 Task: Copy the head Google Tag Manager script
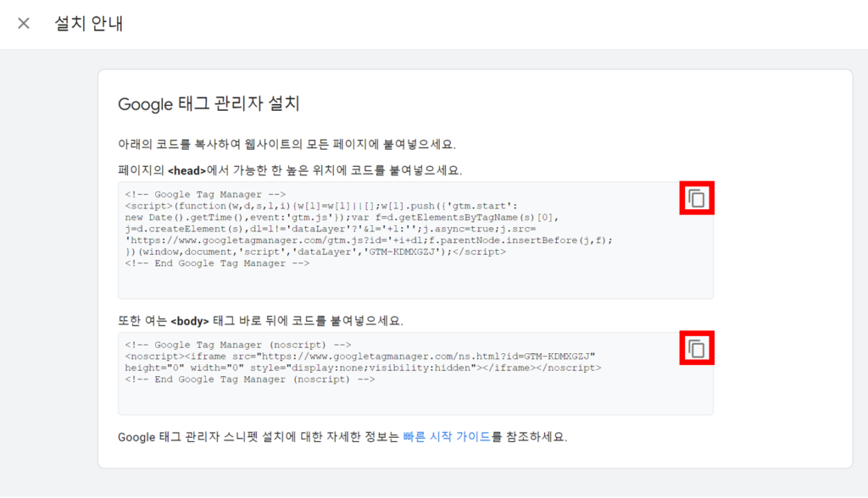[x=697, y=198]
